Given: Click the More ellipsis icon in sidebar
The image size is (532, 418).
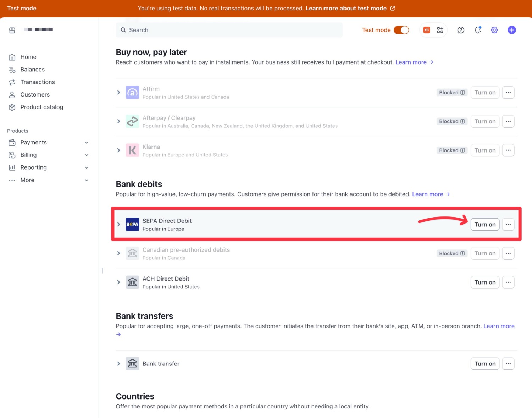Looking at the screenshot, I should click(12, 180).
